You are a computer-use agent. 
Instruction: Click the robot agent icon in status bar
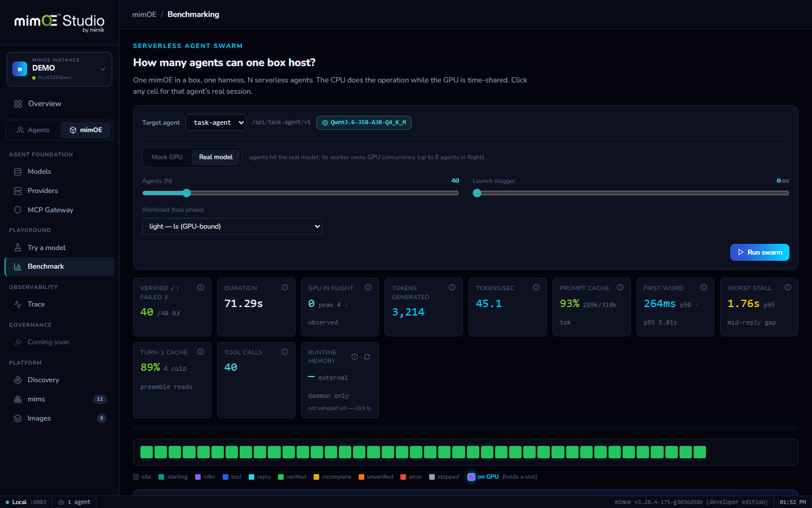coord(61,502)
